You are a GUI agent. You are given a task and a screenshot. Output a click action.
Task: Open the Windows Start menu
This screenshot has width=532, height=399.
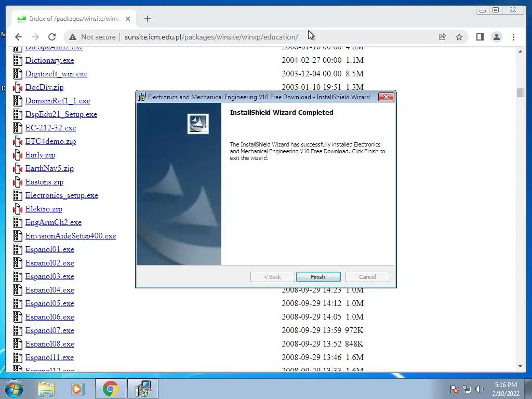14,389
